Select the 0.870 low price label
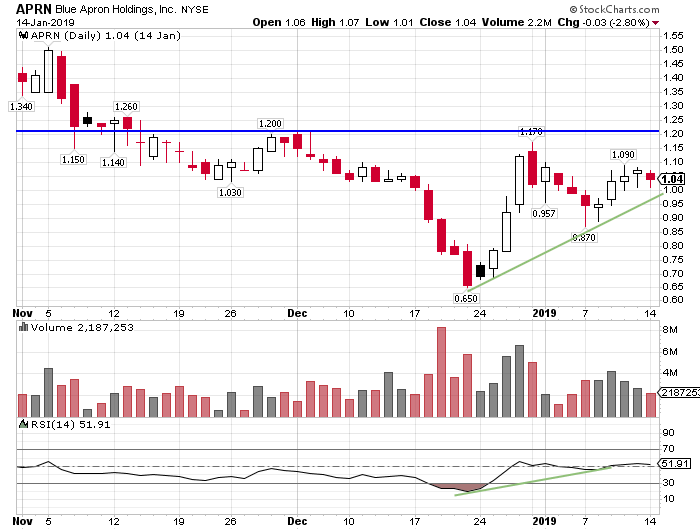Image resolution: width=700 pixels, height=530 pixels. 584,238
